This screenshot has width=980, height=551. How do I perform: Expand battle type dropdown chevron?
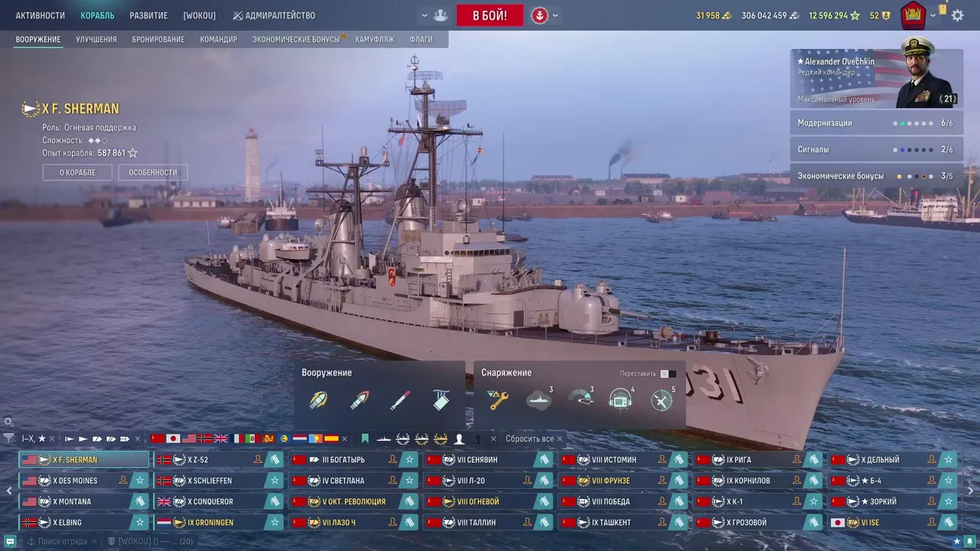pyautogui.click(x=555, y=15)
